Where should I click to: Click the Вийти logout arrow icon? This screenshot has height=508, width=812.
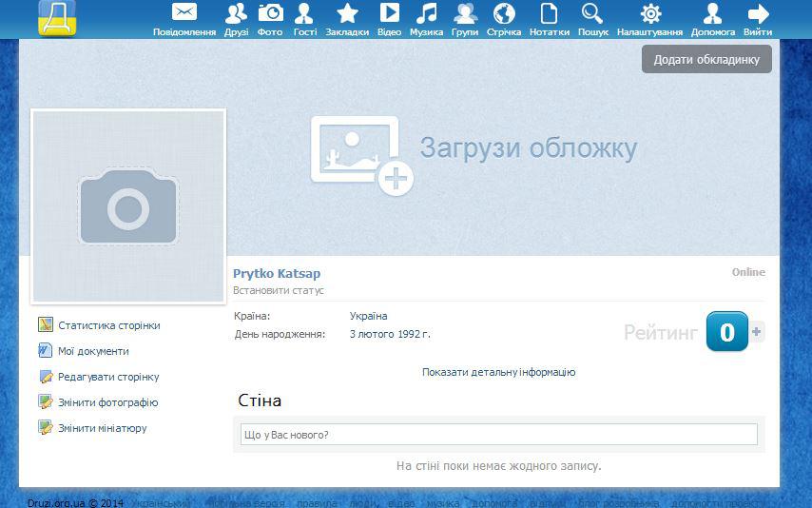pos(758,13)
